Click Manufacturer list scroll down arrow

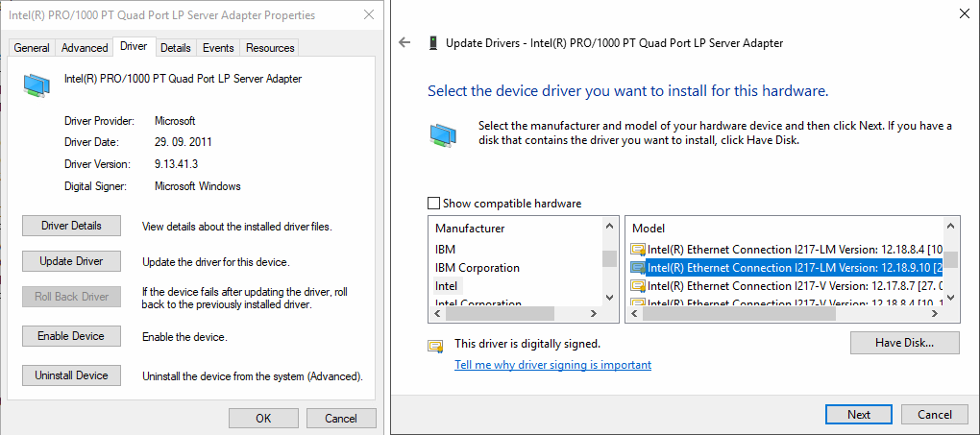[609, 299]
